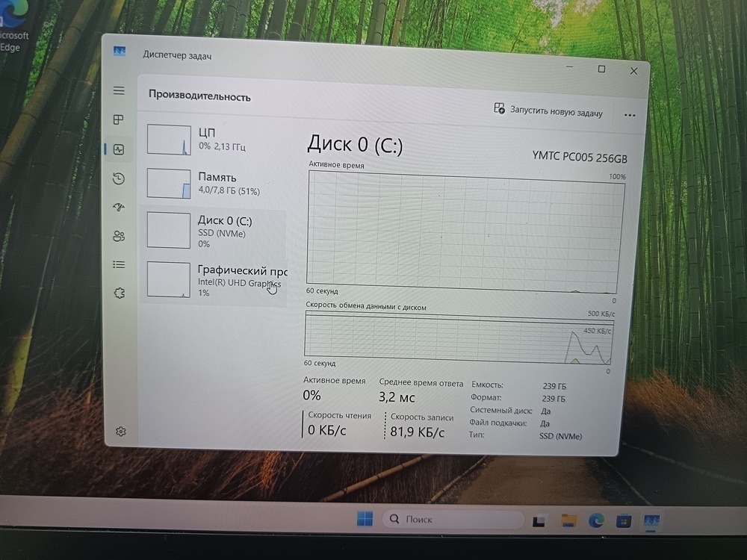Select the ЦП performance item
This screenshot has width=747, height=560.
(x=215, y=140)
